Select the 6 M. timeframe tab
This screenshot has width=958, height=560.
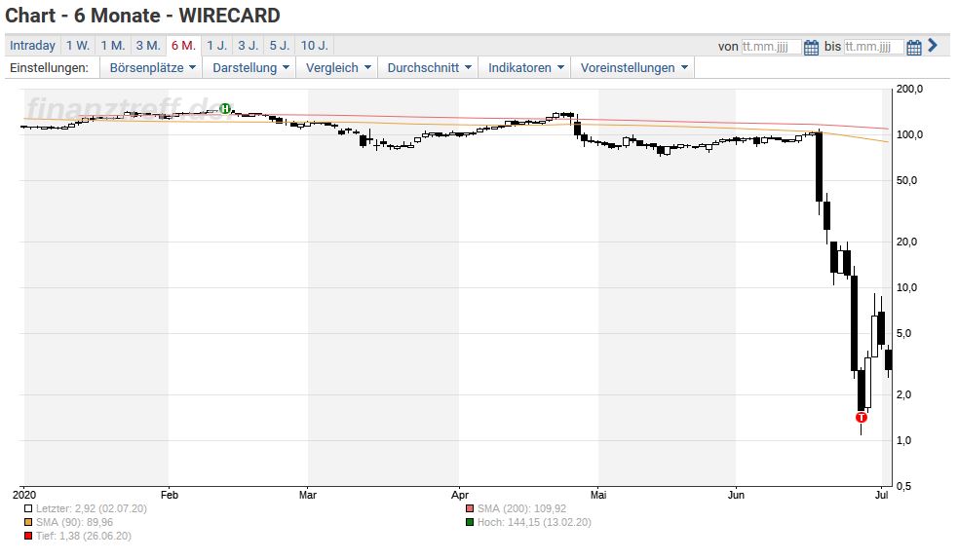click(183, 46)
